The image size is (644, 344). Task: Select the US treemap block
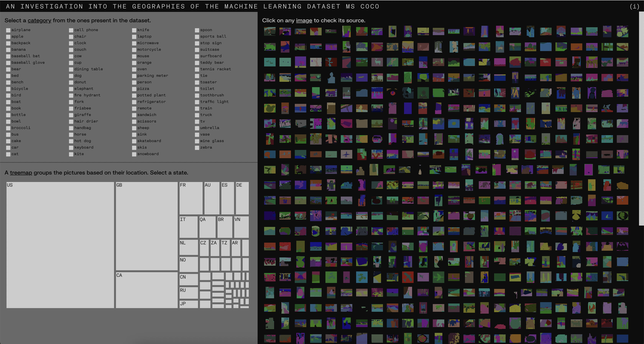(x=60, y=245)
